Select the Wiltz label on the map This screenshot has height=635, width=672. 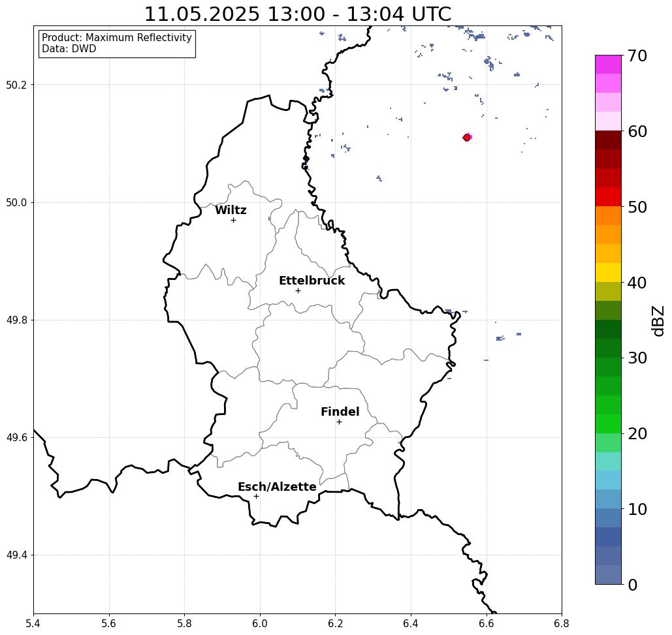pos(231,209)
